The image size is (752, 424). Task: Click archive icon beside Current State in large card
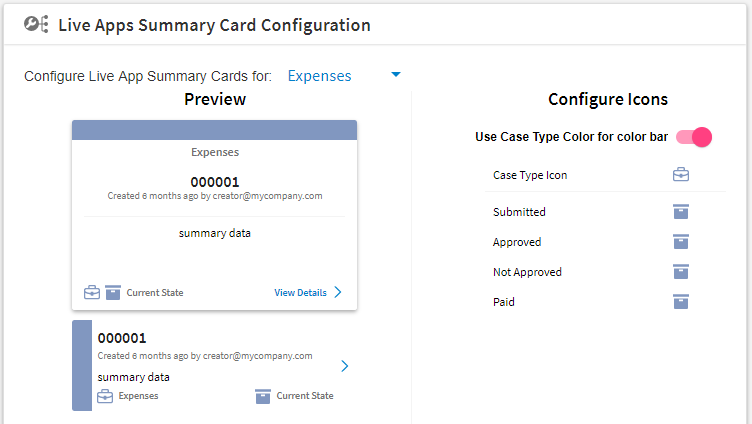tap(113, 292)
